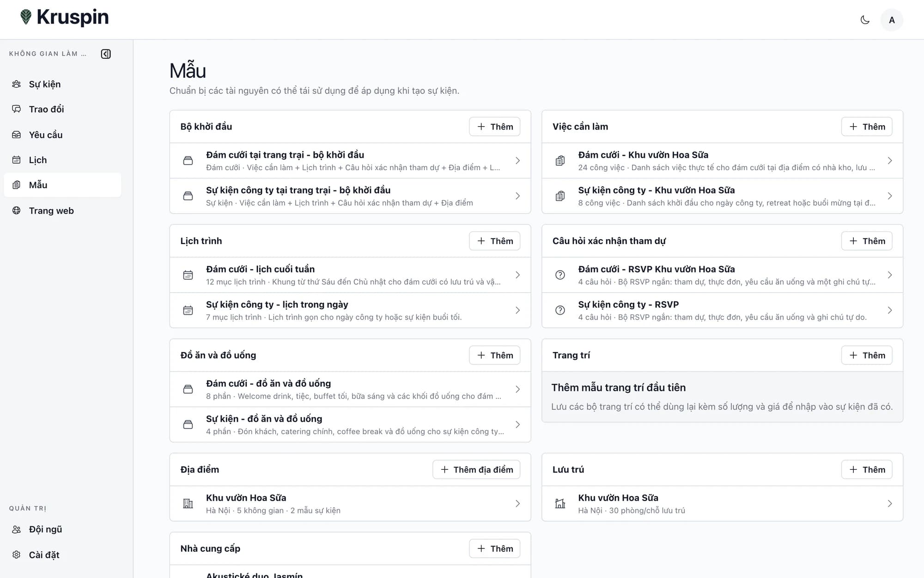Click Thêm in the Lưu trú card
This screenshot has height=578, width=924.
pos(867,469)
